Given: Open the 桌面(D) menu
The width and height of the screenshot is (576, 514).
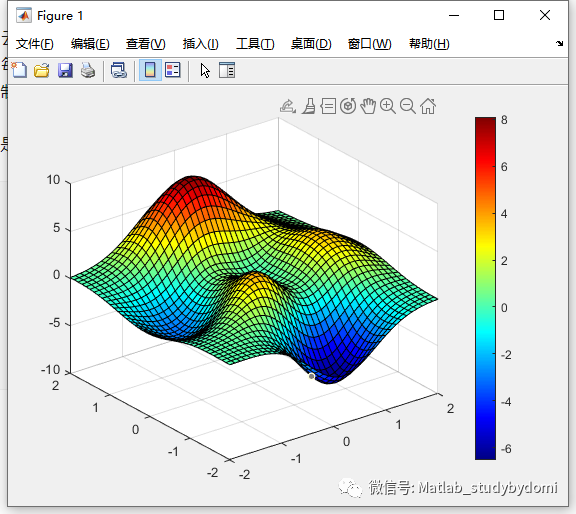Looking at the screenshot, I should pos(311,44).
